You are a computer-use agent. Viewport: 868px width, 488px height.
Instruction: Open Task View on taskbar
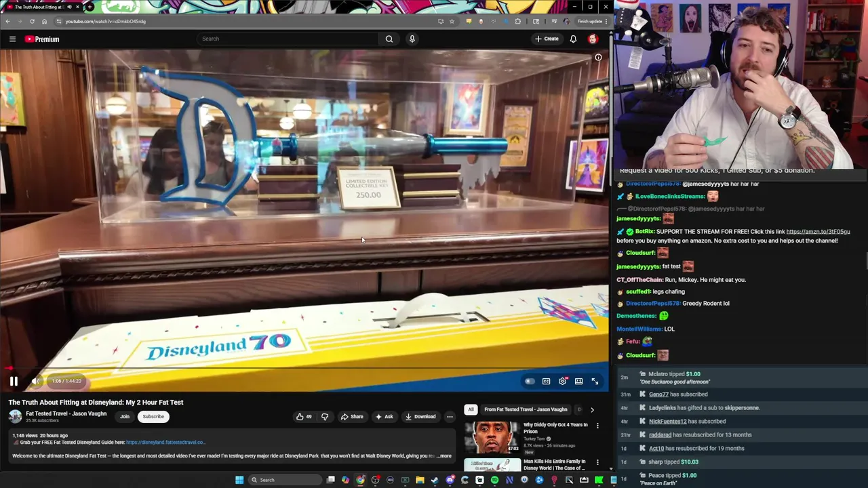(330, 480)
